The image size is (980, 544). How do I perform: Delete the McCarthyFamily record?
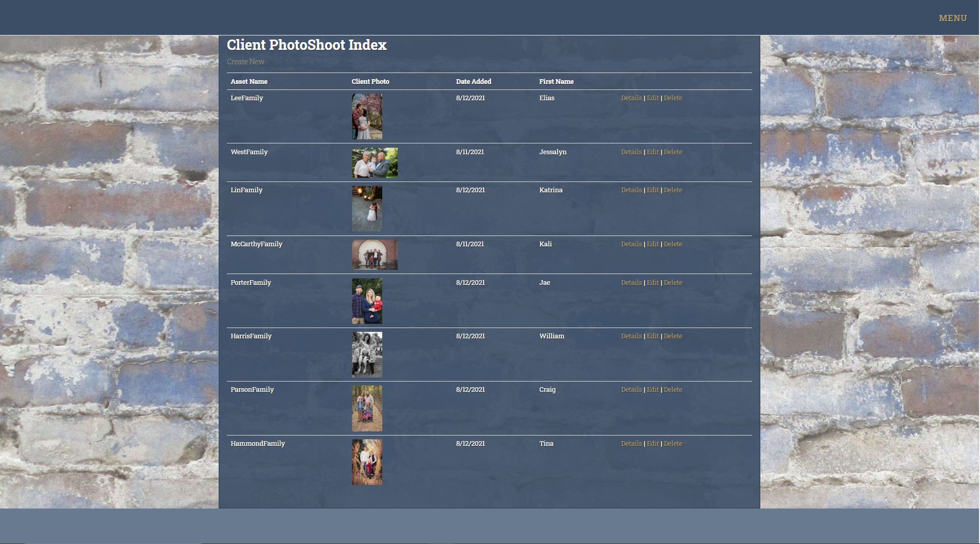(673, 244)
